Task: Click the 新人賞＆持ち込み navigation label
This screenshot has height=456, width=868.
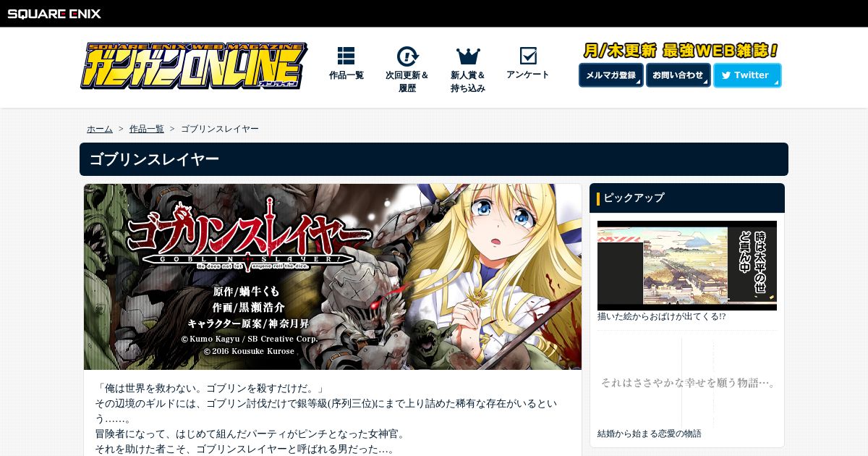Action: pyautogui.click(x=468, y=82)
